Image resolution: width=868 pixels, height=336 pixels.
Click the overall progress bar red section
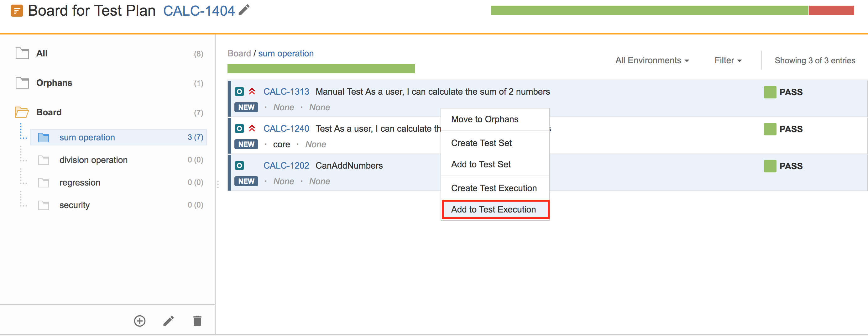pyautogui.click(x=831, y=10)
